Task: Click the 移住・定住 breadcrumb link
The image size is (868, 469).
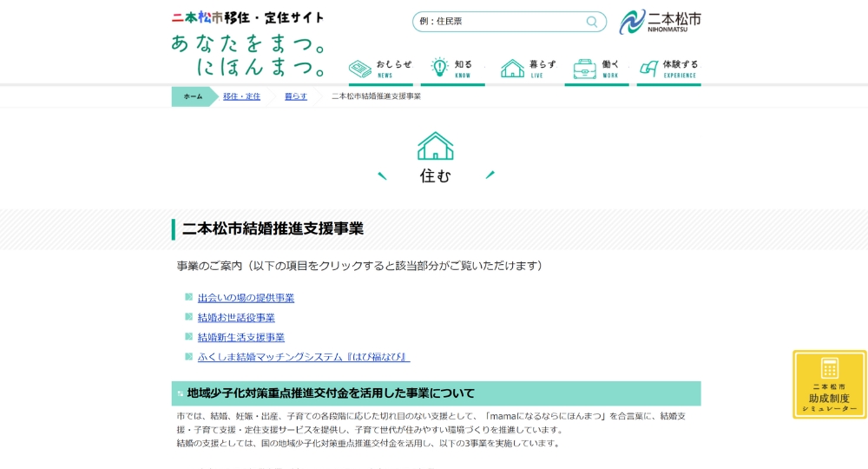Action: pyautogui.click(x=241, y=96)
